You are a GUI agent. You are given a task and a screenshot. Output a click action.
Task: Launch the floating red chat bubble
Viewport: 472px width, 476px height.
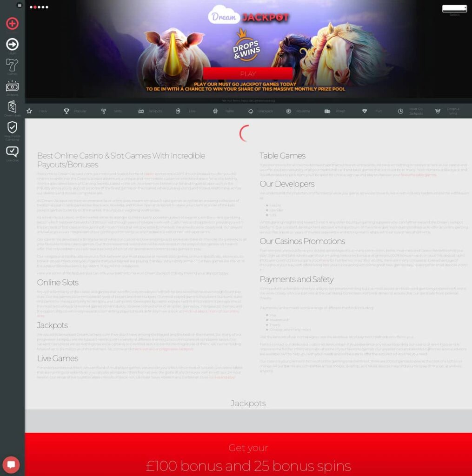pos(11,464)
